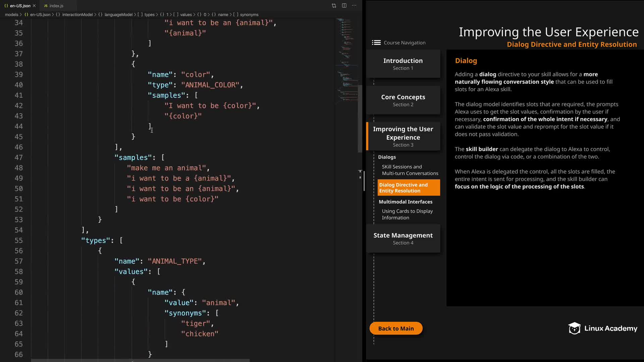Open the Core Concepts Section 2
Image resolution: width=644 pixels, height=362 pixels.
click(x=403, y=100)
